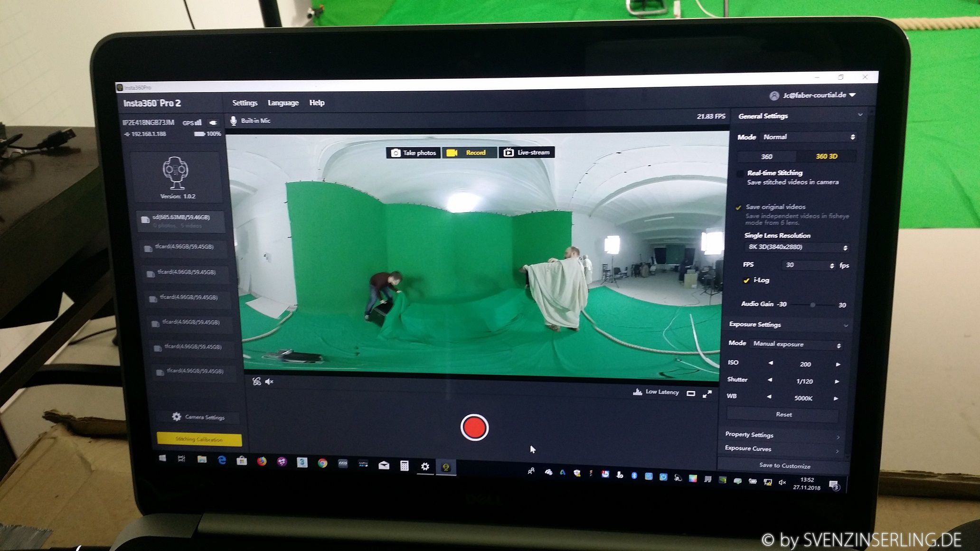Image resolution: width=980 pixels, height=551 pixels.
Task: Open Chrome from the taskbar
Action: (322, 463)
